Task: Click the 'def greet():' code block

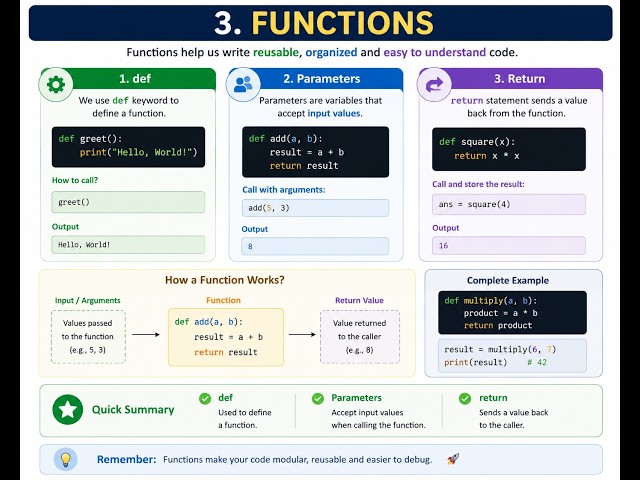Action: 128,147
